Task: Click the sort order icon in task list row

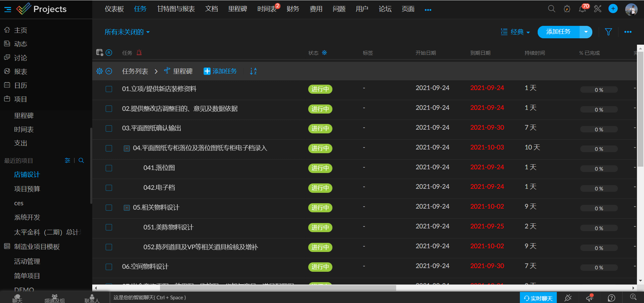Action: coord(253,71)
